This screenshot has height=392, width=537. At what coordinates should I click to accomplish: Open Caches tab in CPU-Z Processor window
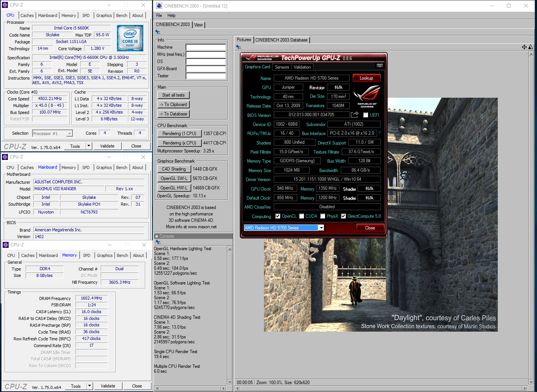click(x=27, y=15)
